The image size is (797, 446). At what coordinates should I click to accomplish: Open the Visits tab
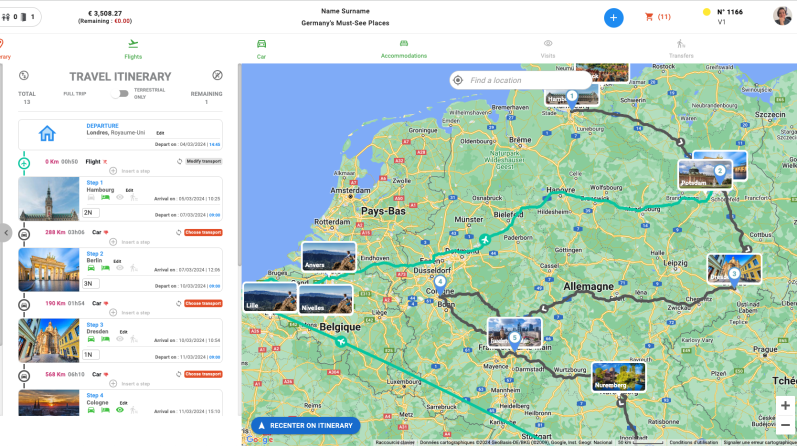[x=548, y=49]
